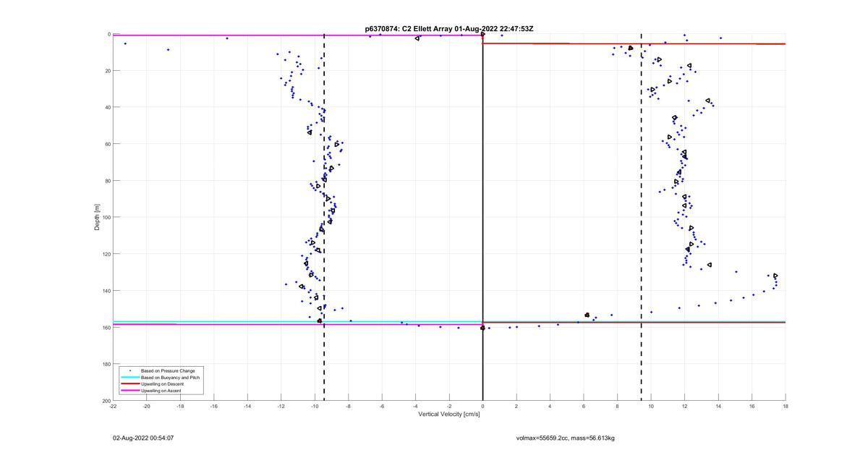Click the x-axis tick label '6'
The image size is (868, 450).
tap(584, 407)
